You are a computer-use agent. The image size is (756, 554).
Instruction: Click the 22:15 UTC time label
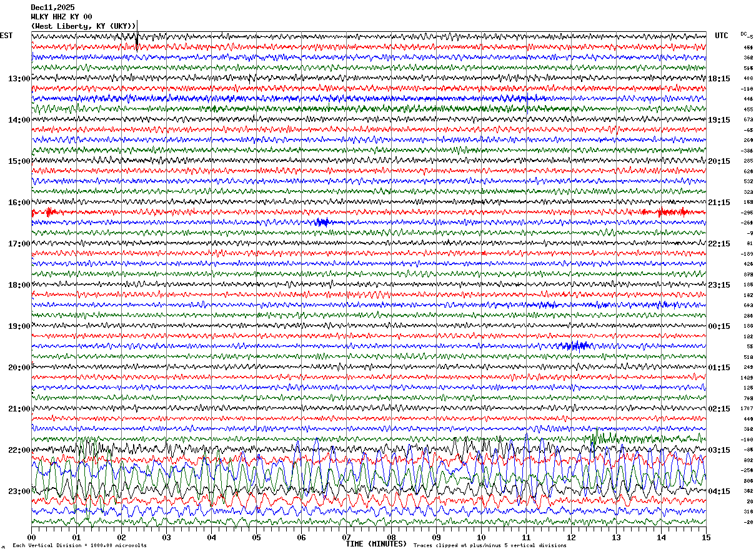[x=719, y=244]
